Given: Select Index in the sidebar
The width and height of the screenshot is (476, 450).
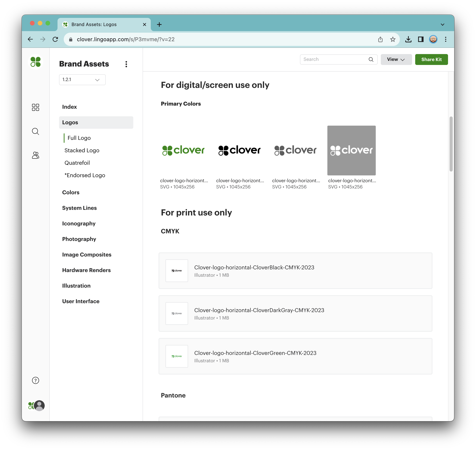Looking at the screenshot, I should tap(70, 107).
